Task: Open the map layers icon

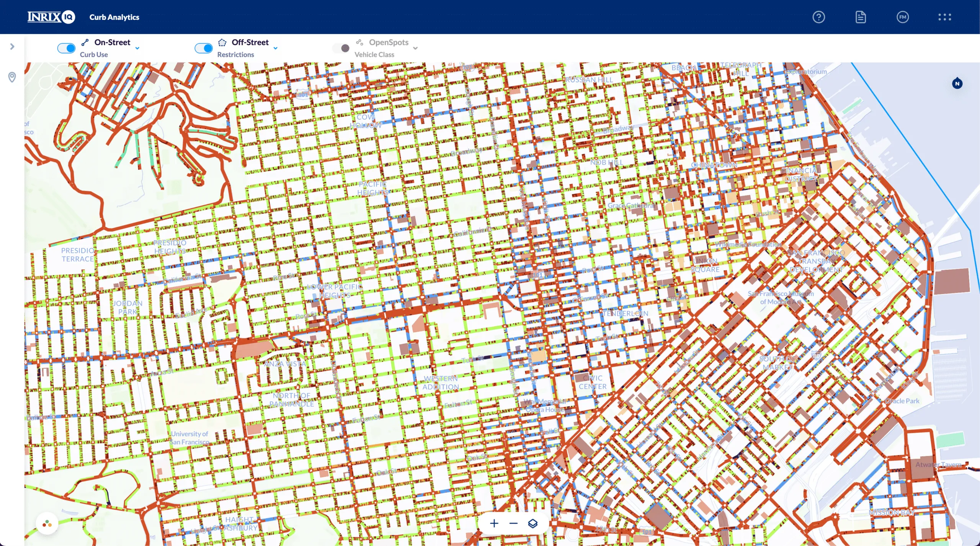Action: [x=532, y=523]
